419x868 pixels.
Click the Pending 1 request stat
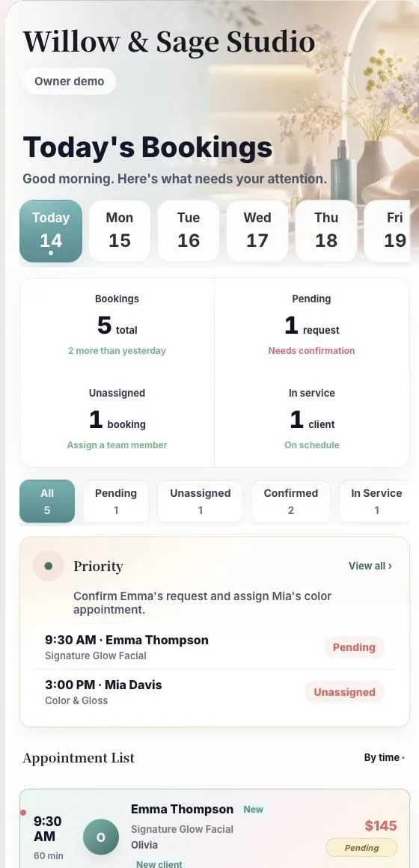311,325
